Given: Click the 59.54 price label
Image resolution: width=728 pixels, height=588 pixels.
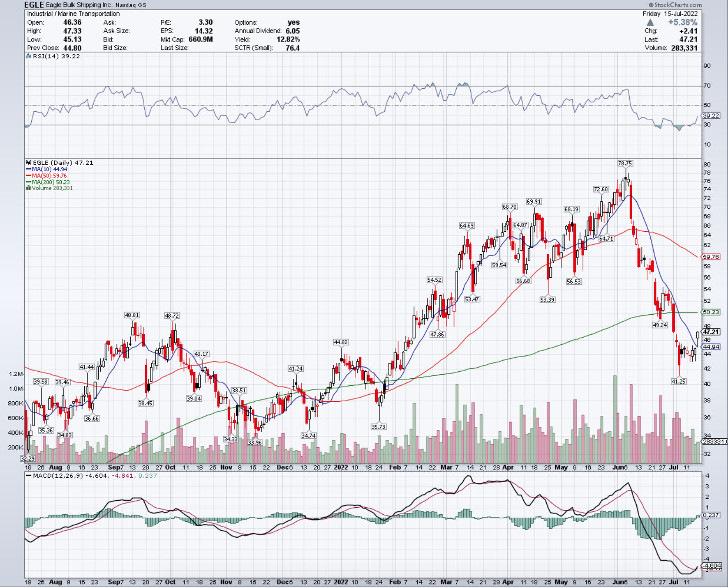Looking at the screenshot, I should click(499, 265).
